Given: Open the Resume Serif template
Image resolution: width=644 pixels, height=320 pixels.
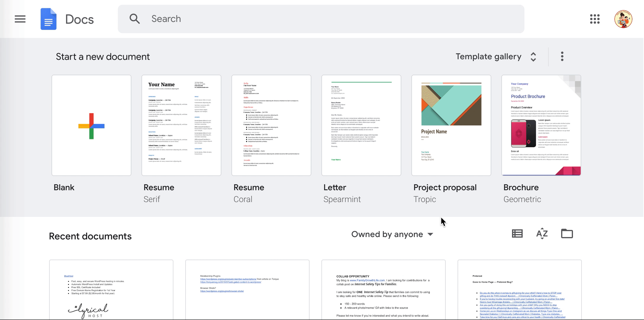Looking at the screenshot, I should click(181, 125).
